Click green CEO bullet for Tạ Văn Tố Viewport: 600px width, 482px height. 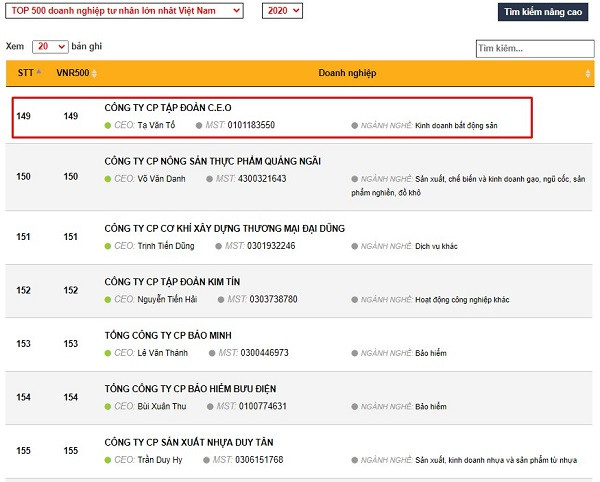tap(108, 125)
